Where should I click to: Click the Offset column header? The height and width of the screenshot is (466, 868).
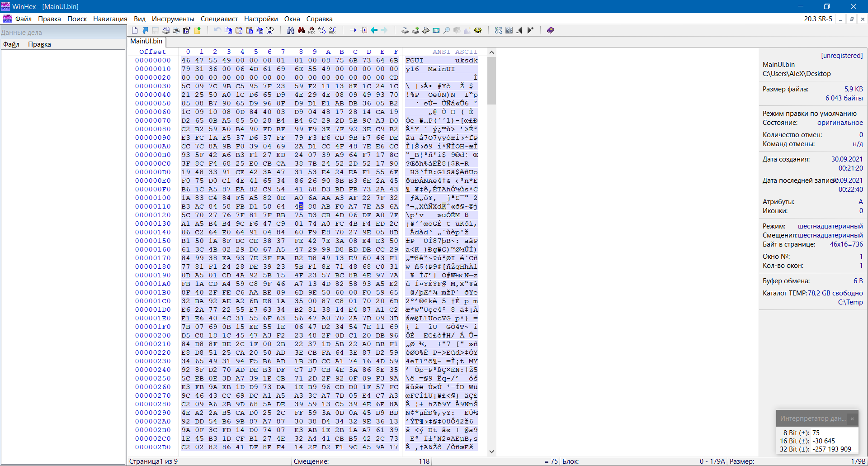pos(152,52)
